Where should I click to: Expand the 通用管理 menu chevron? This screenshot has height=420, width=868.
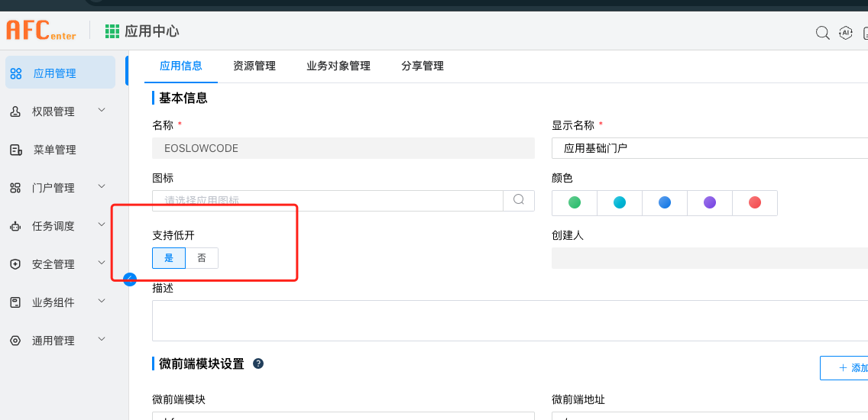point(102,338)
